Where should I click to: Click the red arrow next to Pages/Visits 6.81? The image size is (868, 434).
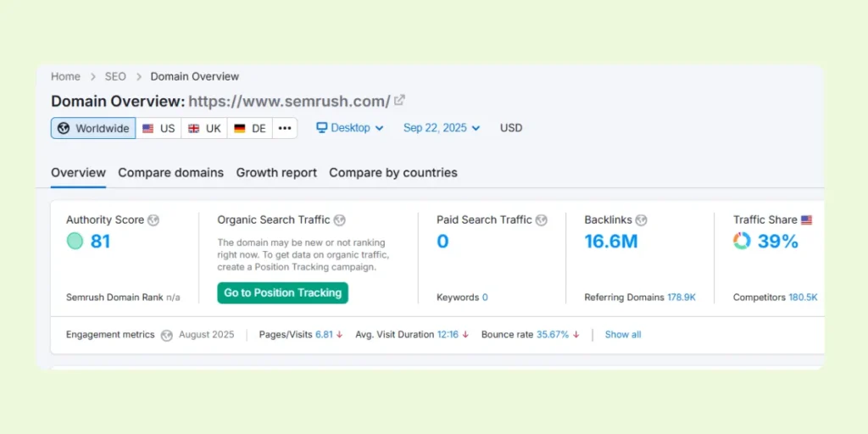tap(339, 335)
